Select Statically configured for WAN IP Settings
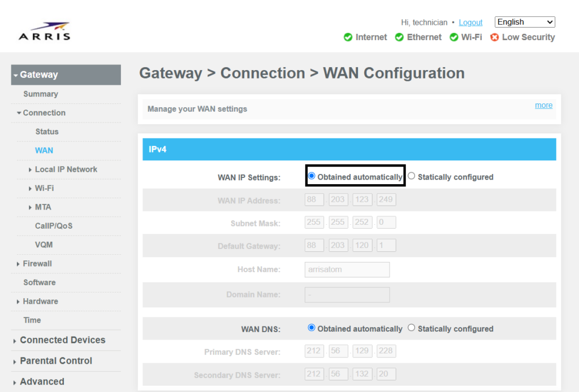The image size is (579, 392). [412, 176]
